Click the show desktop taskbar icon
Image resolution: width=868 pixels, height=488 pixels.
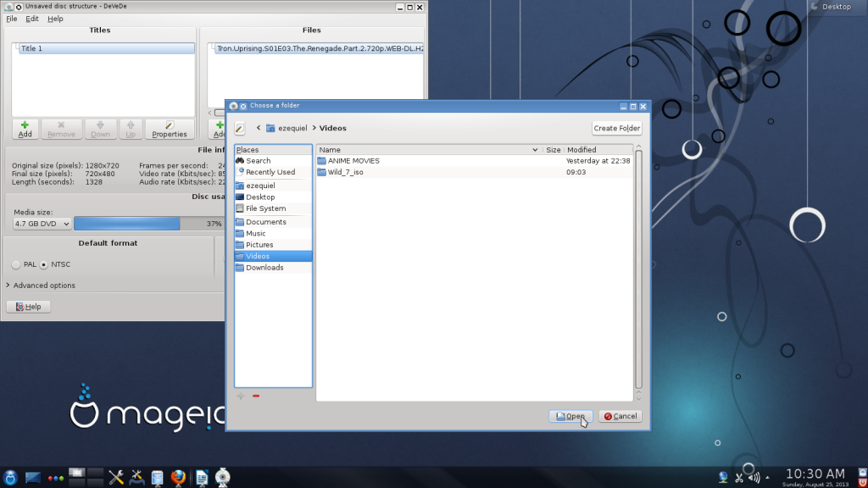pos(33,478)
